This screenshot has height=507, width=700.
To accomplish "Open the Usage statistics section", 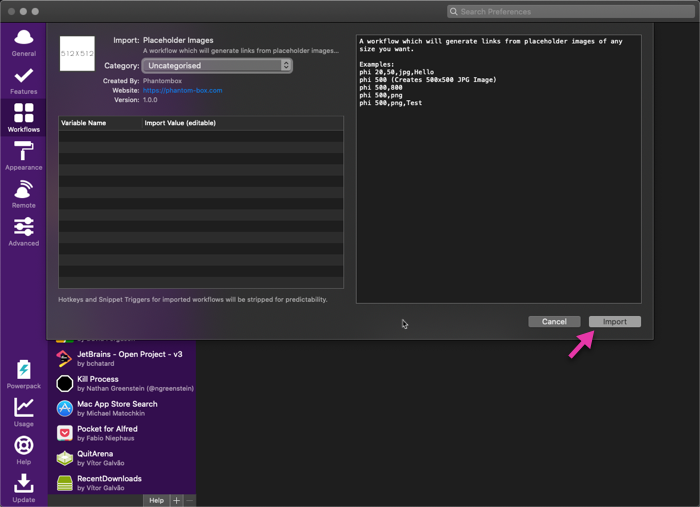I will 24,412.
